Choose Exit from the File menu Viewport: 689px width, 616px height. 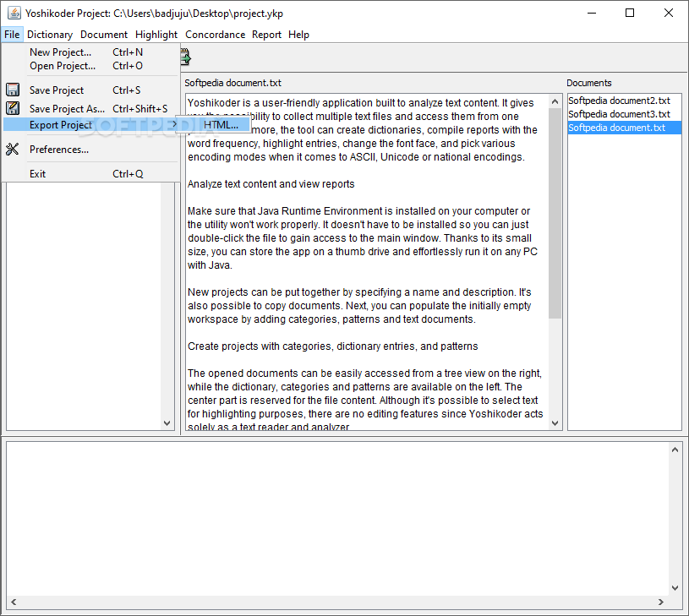[90, 174]
